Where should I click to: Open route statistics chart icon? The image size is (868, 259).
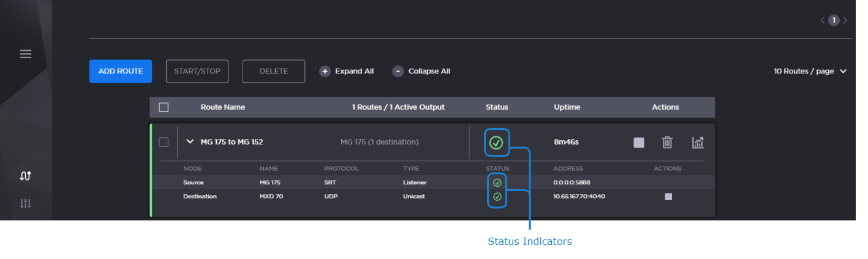(x=698, y=143)
